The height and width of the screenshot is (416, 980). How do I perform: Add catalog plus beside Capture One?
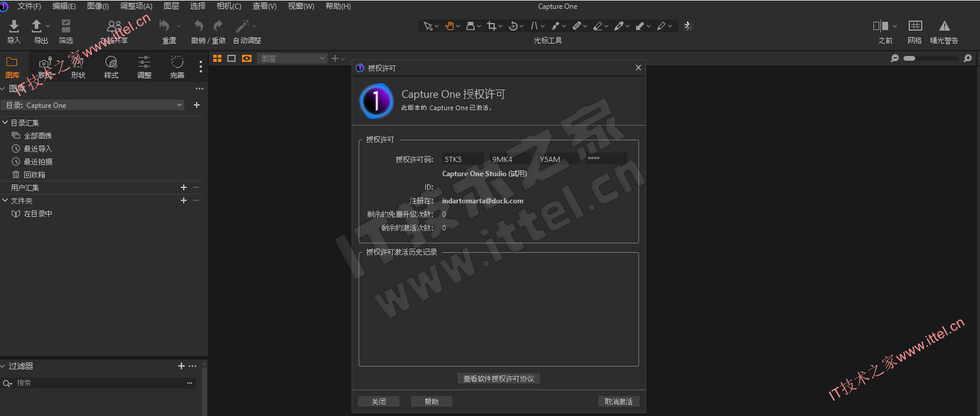coord(197,105)
